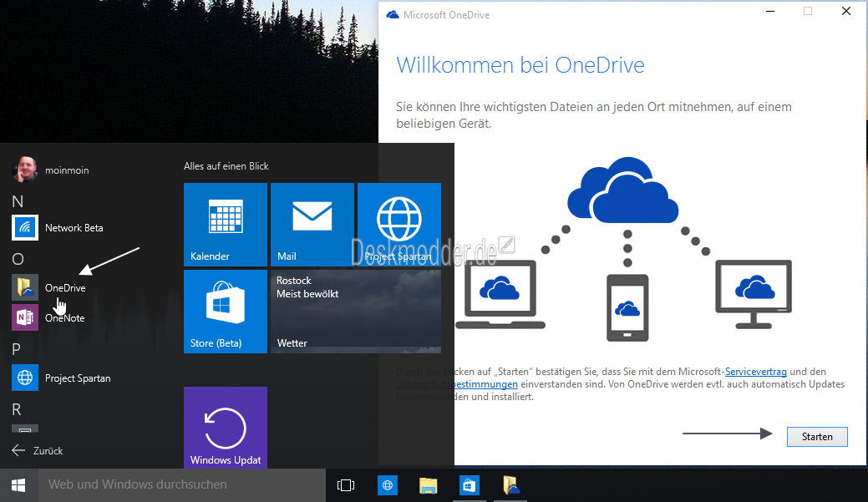Viewport: 868px width, 502px height.
Task: Close the Microsoft OneDrive window
Action: [x=845, y=11]
